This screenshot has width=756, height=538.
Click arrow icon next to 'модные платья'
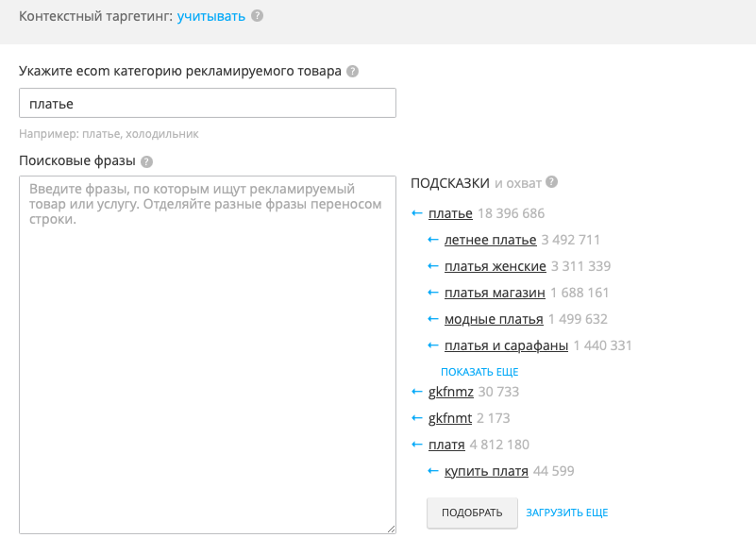pos(433,319)
